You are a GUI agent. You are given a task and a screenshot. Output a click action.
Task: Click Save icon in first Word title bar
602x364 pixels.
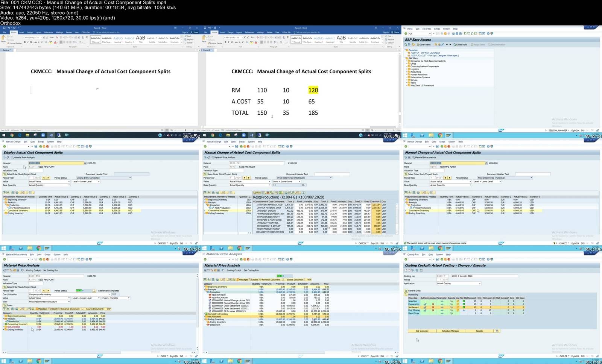4,28
